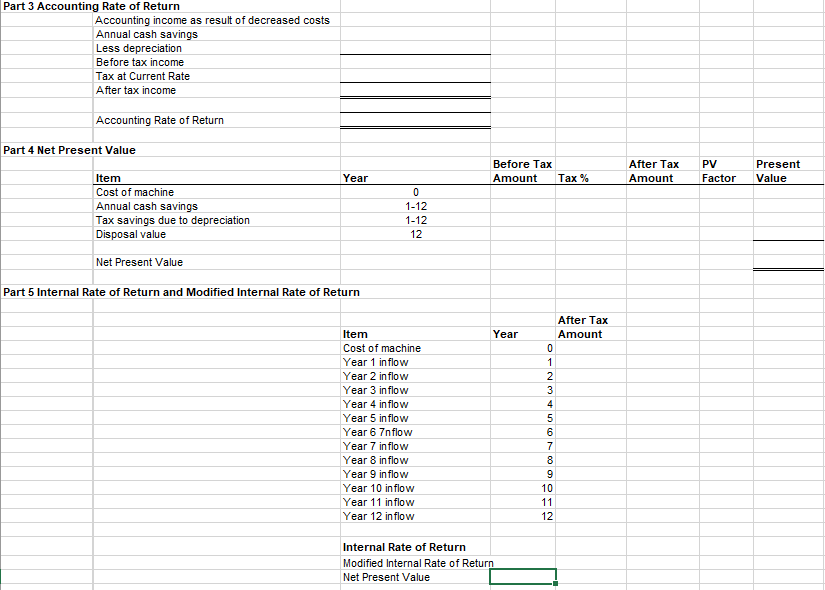Image resolution: width=825 pixels, height=590 pixels.
Task: Click the 'Item' header in Part 5
Action: tap(355, 334)
